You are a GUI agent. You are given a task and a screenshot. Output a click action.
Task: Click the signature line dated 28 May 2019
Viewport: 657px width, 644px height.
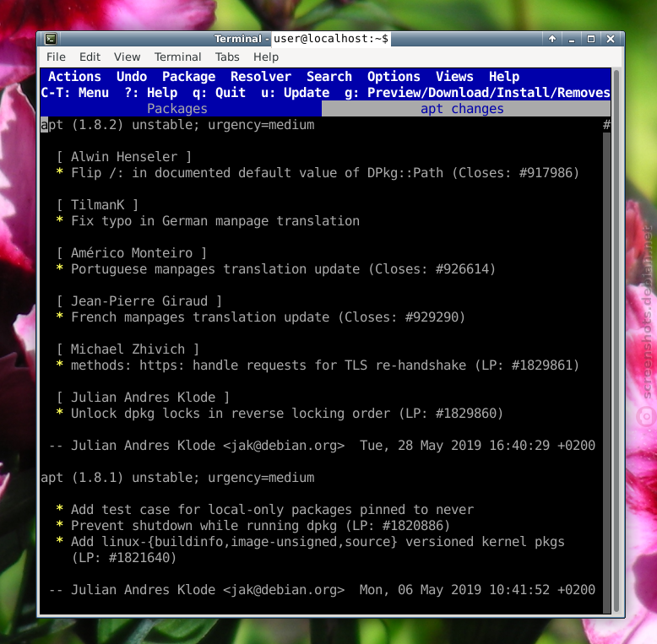point(322,446)
